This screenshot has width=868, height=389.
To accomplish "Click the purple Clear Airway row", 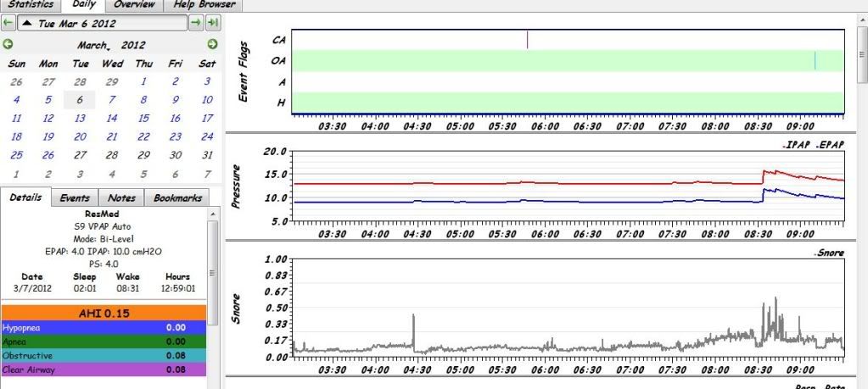I will pyautogui.click(x=105, y=370).
